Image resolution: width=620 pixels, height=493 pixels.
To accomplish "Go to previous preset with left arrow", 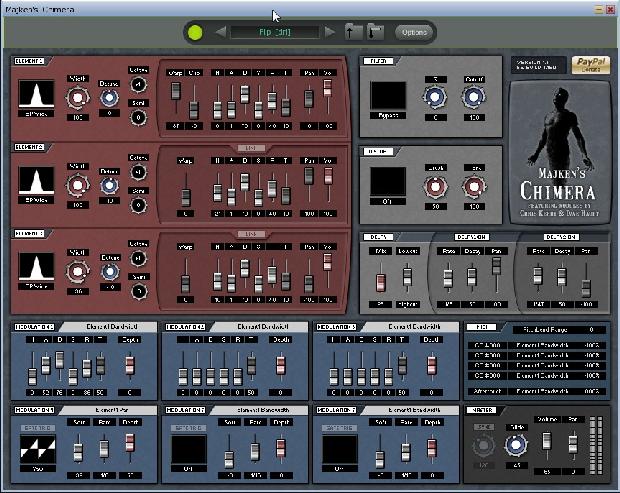I will pyautogui.click(x=221, y=32).
